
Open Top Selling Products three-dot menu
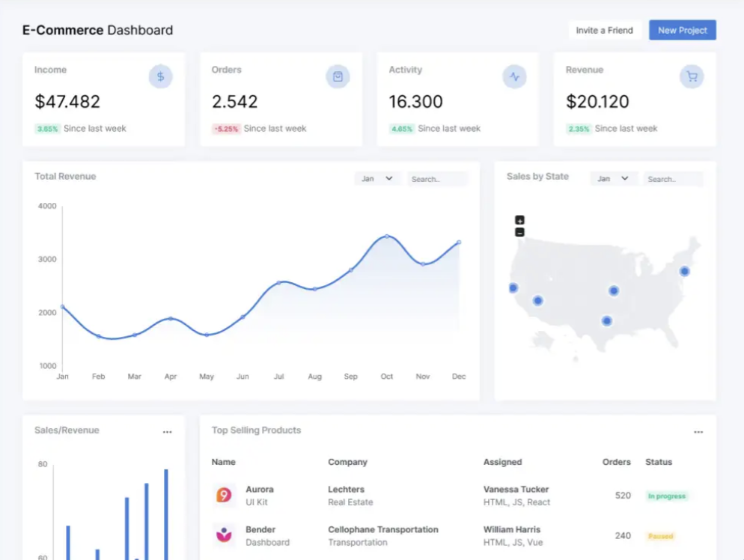tap(698, 432)
